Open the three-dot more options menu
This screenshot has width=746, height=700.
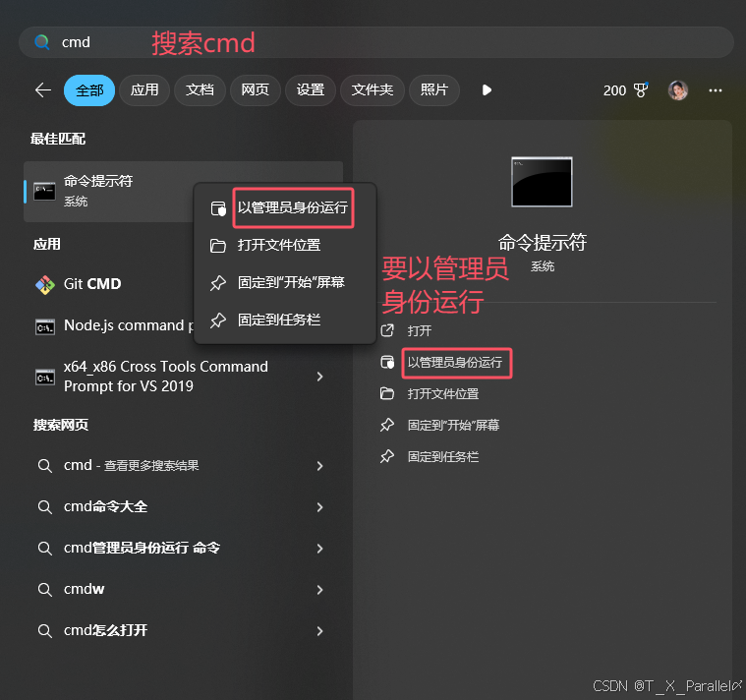(716, 89)
